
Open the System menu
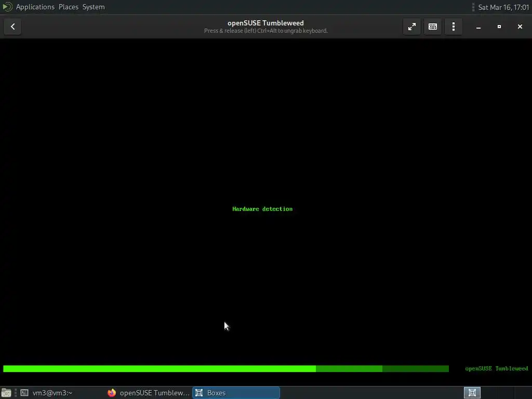(94, 7)
